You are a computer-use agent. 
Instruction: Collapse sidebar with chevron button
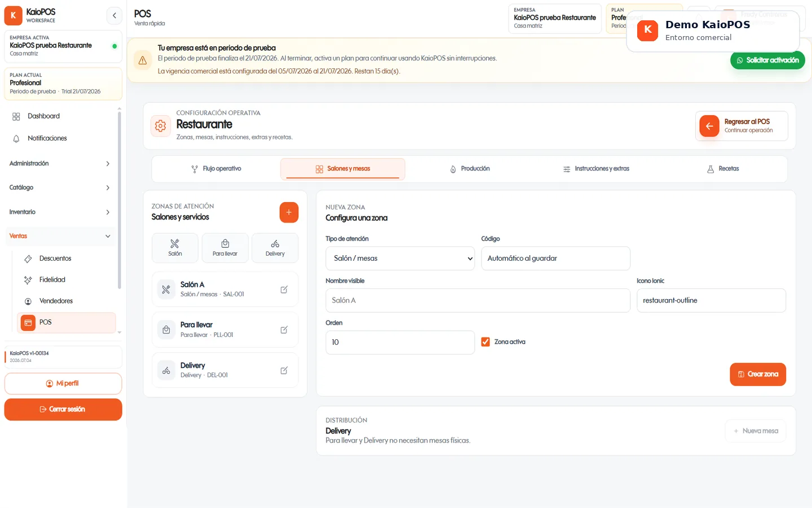[x=114, y=15]
